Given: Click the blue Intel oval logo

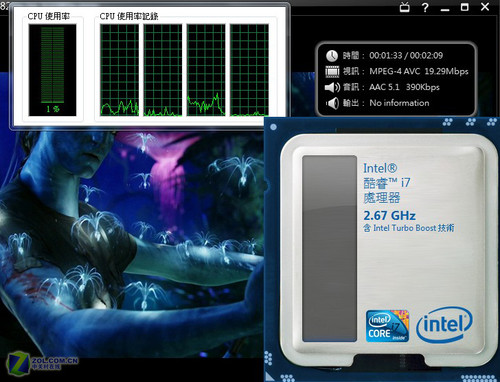Looking at the screenshot, I should click(x=444, y=325).
